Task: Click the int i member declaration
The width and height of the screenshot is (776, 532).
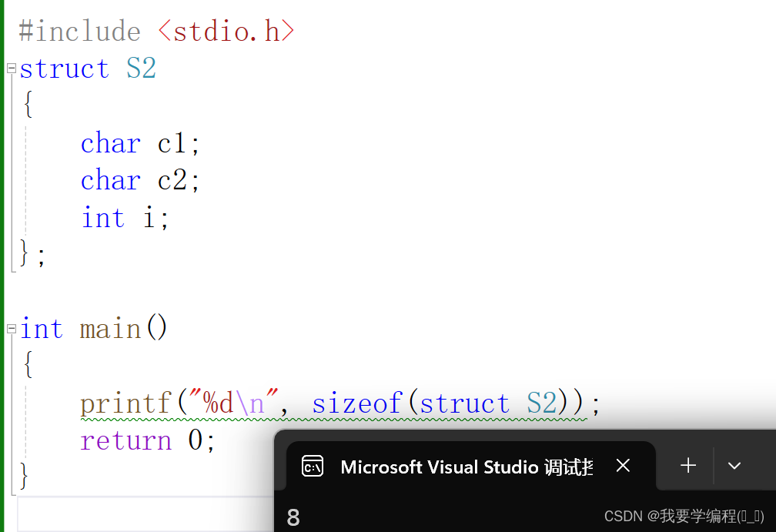Action: point(123,217)
